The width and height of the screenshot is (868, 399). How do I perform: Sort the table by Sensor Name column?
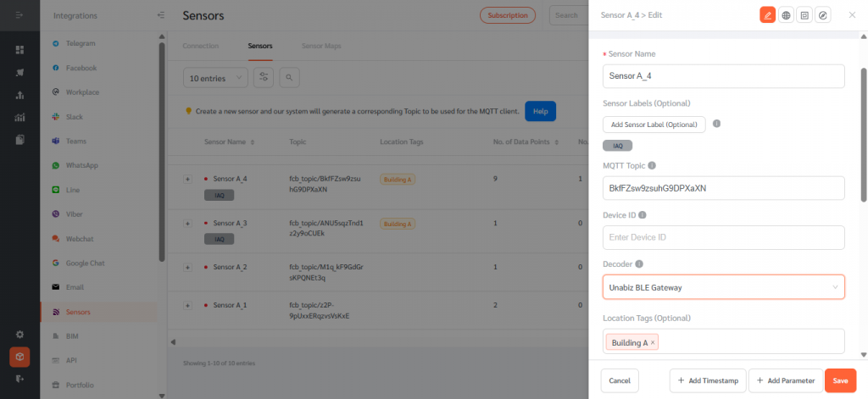click(253, 142)
